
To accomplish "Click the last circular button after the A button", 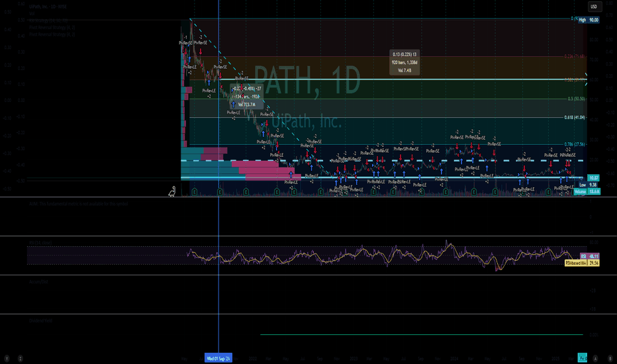I will [610, 359].
